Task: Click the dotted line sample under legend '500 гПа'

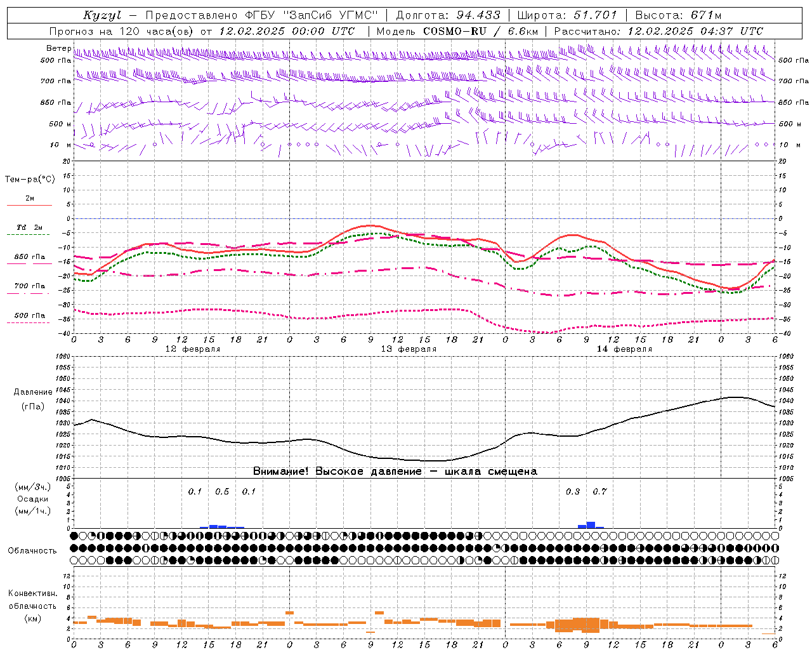Action: (28, 322)
